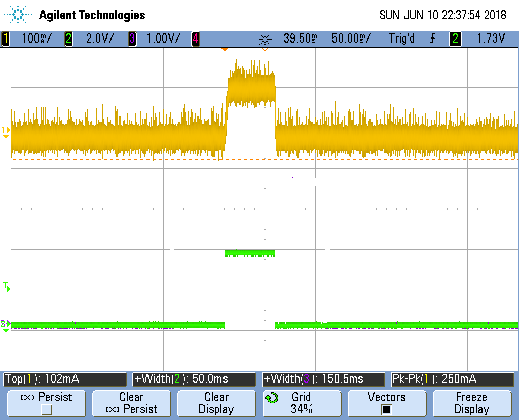Click the 1.73V trigger level readout

click(x=491, y=39)
